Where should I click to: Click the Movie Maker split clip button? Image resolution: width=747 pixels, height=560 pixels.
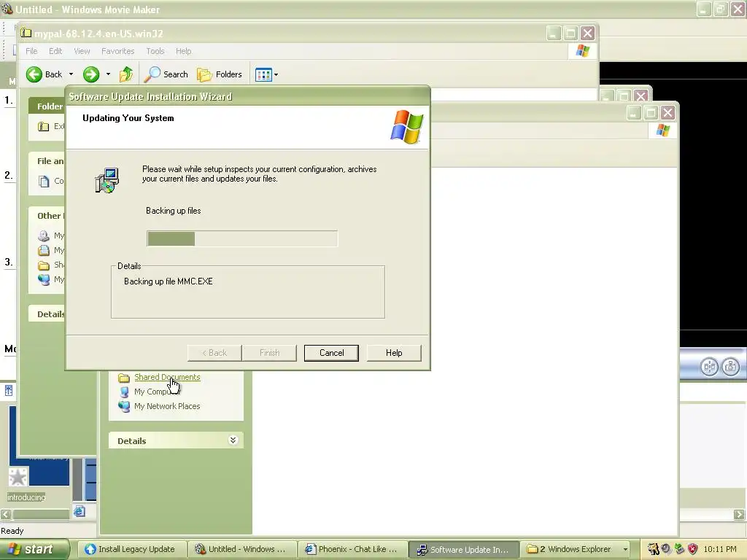tap(709, 367)
